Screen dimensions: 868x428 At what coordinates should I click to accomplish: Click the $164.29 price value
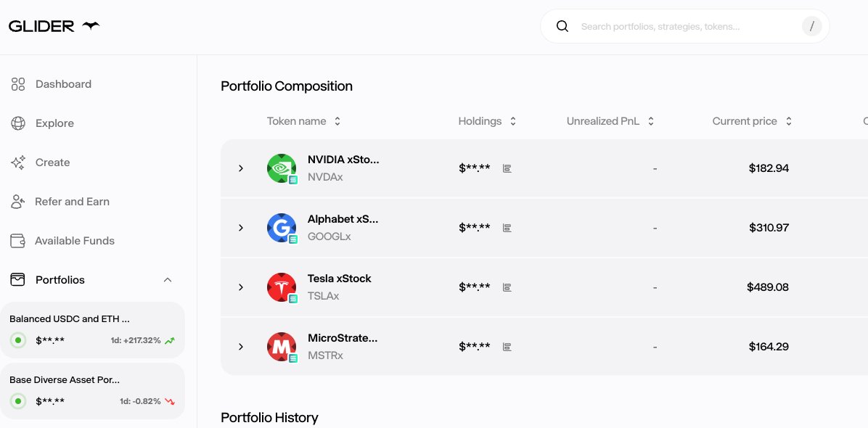[x=769, y=347]
